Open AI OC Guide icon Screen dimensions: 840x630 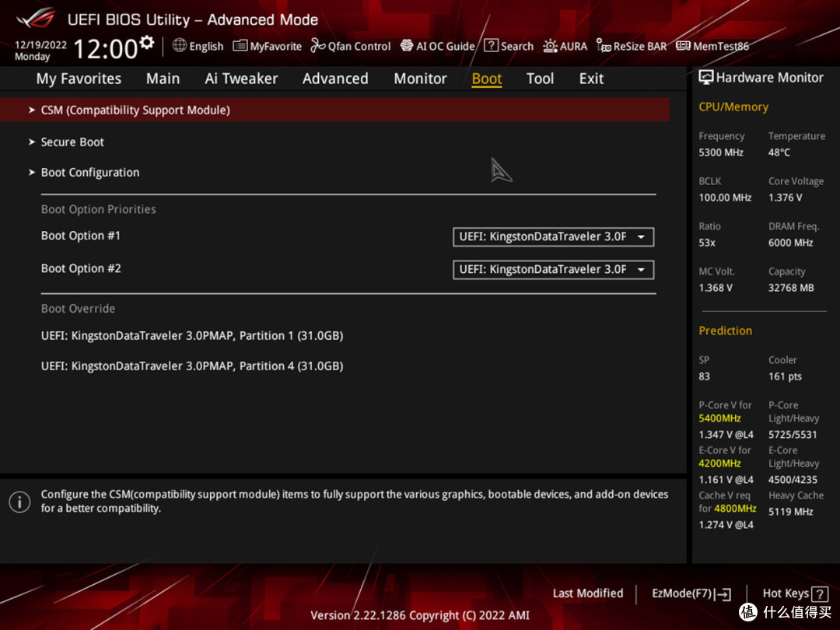407,46
